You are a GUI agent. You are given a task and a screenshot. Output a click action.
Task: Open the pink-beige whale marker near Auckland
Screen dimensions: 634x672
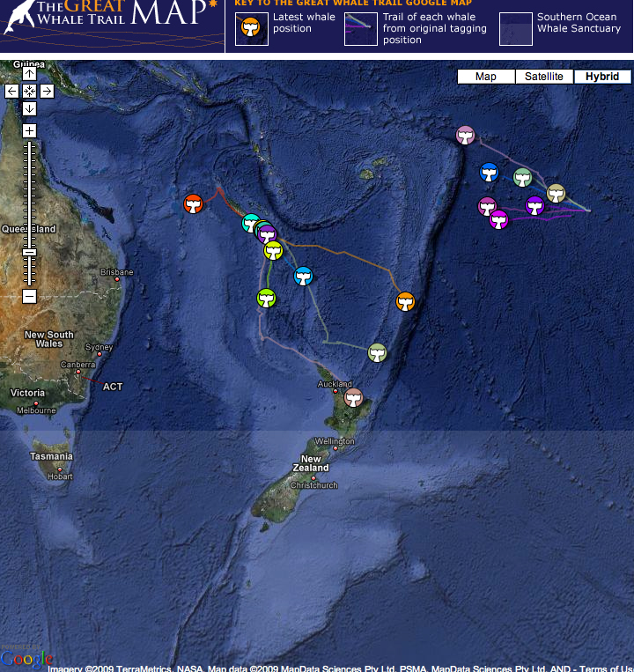point(353,398)
